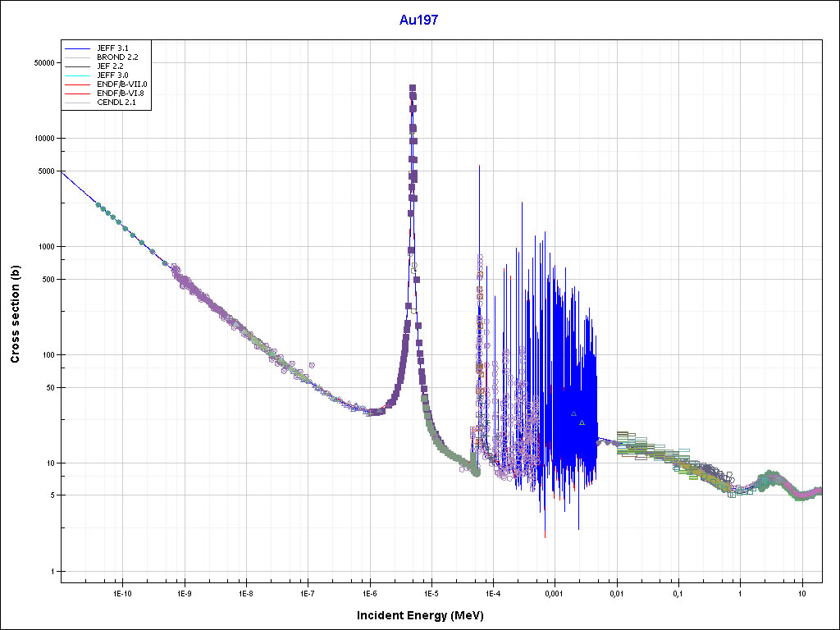Click the blue JEFF 3.1 line swatch
The height and width of the screenshot is (630, 840).
(x=79, y=48)
